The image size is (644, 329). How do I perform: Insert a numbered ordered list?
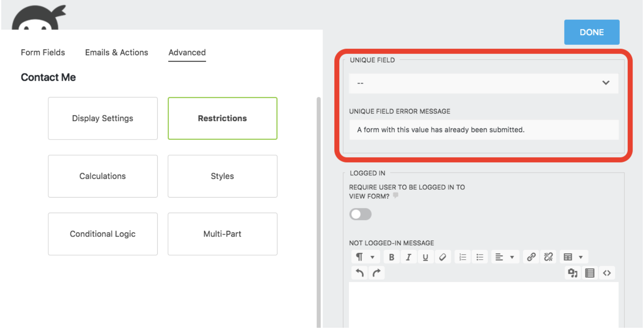pyautogui.click(x=463, y=257)
